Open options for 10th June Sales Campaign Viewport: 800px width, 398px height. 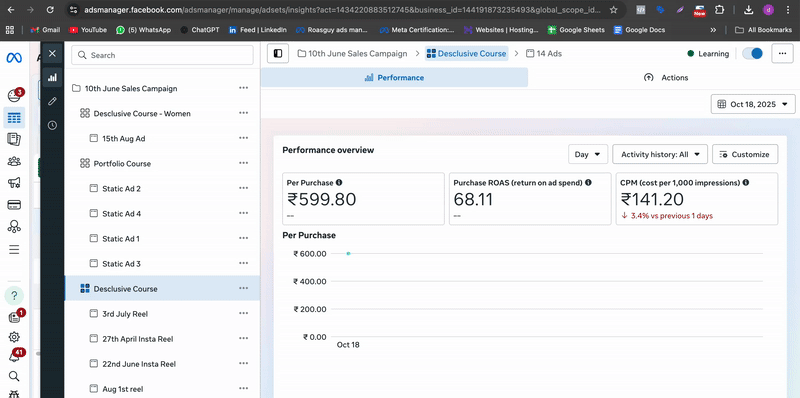coord(243,88)
